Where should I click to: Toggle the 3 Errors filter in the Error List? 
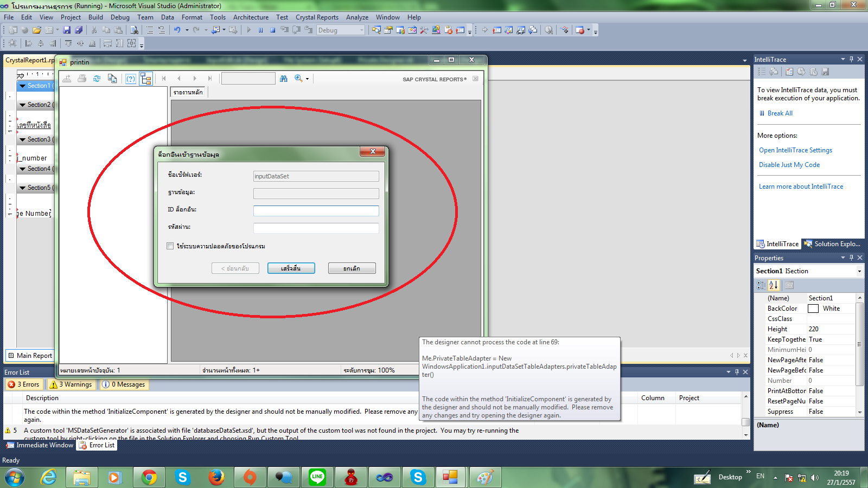24,384
